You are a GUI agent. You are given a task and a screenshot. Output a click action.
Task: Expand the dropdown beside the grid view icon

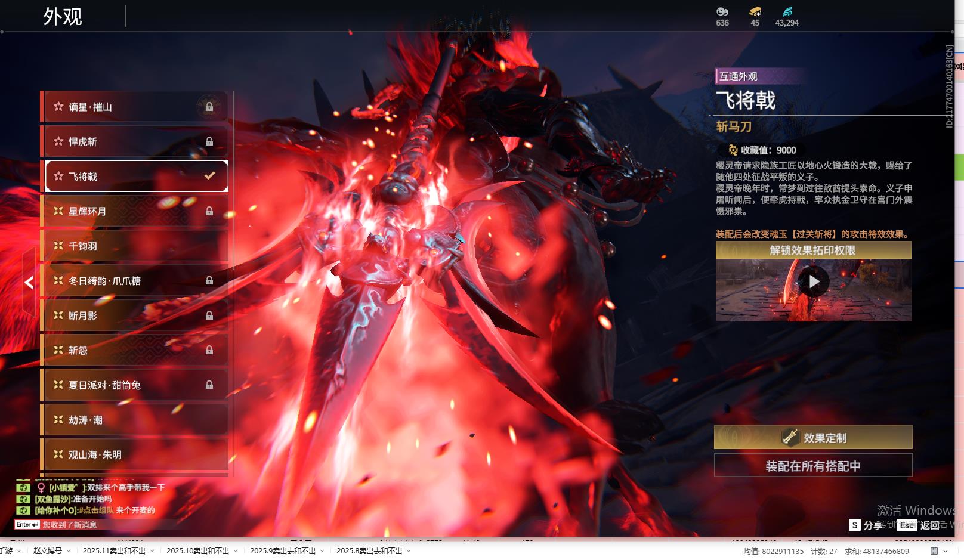pyautogui.click(x=946, y=551)
